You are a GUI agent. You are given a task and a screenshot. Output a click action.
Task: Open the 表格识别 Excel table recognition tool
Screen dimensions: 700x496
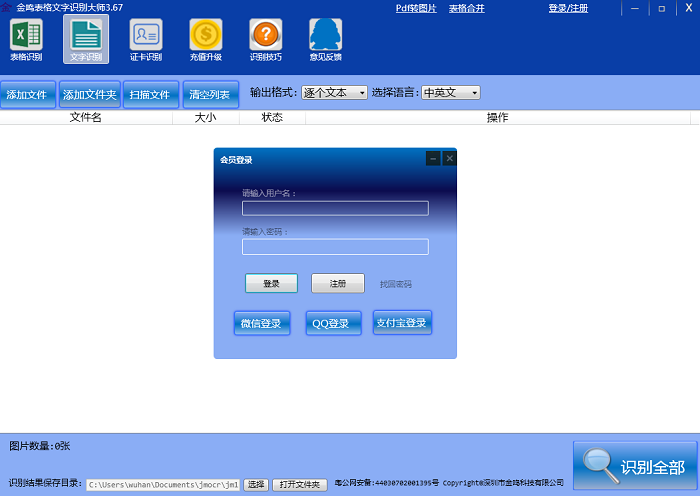[x=26, y=40]
